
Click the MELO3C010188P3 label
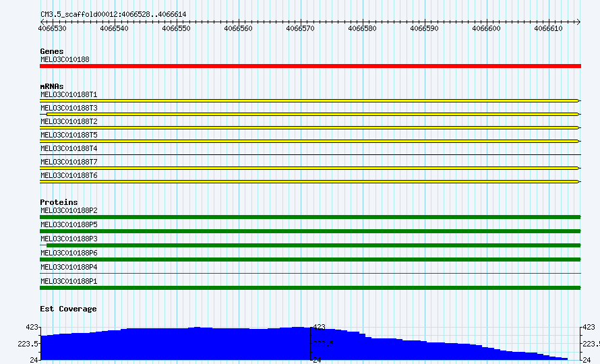69,239
